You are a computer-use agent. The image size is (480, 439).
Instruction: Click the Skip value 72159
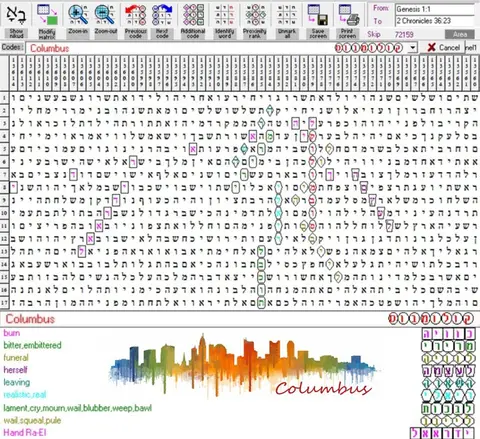tap(404, 34)
